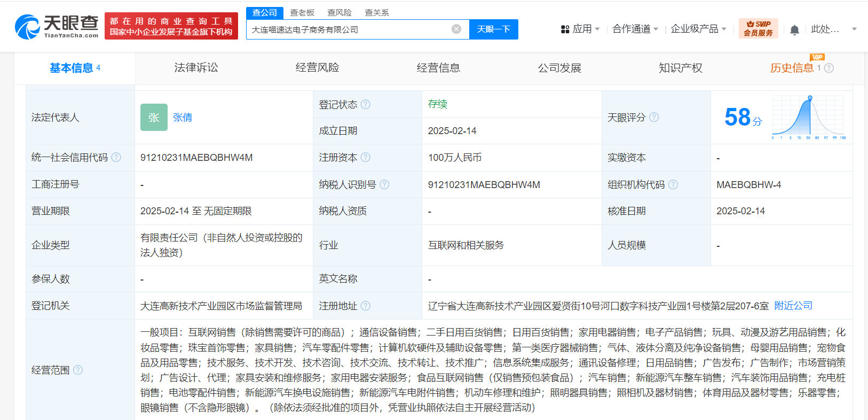Click the 附近公司 link

pos(793,306)
